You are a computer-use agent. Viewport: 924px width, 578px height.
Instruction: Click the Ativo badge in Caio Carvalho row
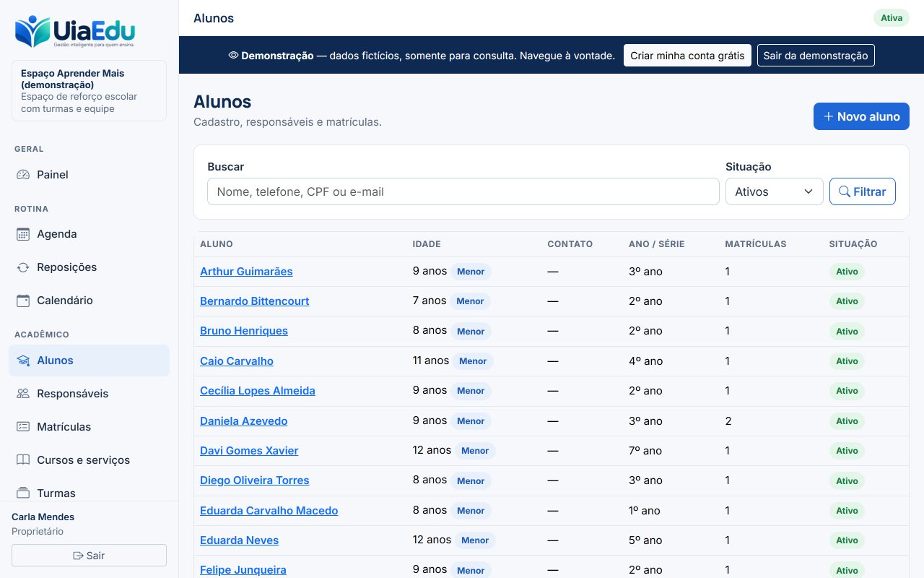[x=847, y=361]
